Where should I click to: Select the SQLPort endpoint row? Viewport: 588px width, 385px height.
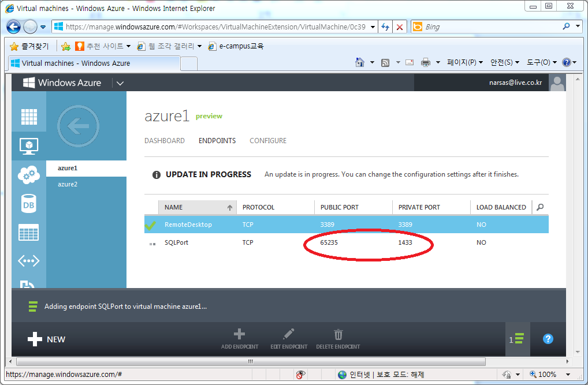pyautogui.click(x=347, y=242)
